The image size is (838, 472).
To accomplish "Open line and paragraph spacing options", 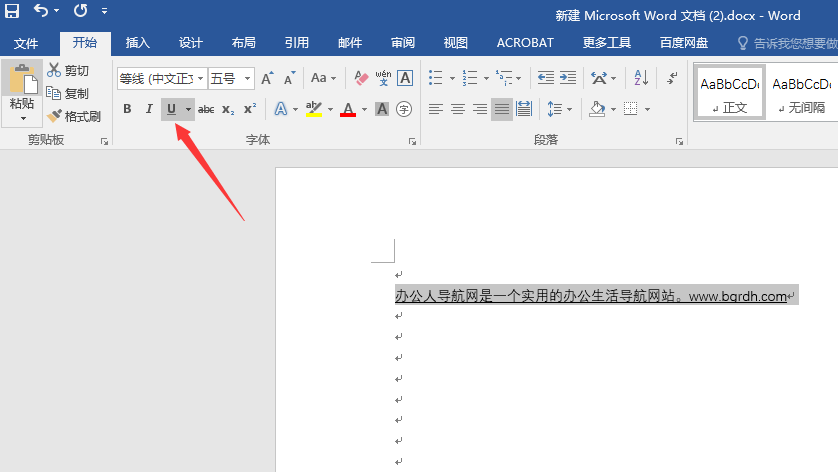I will [x=560, y=109].
